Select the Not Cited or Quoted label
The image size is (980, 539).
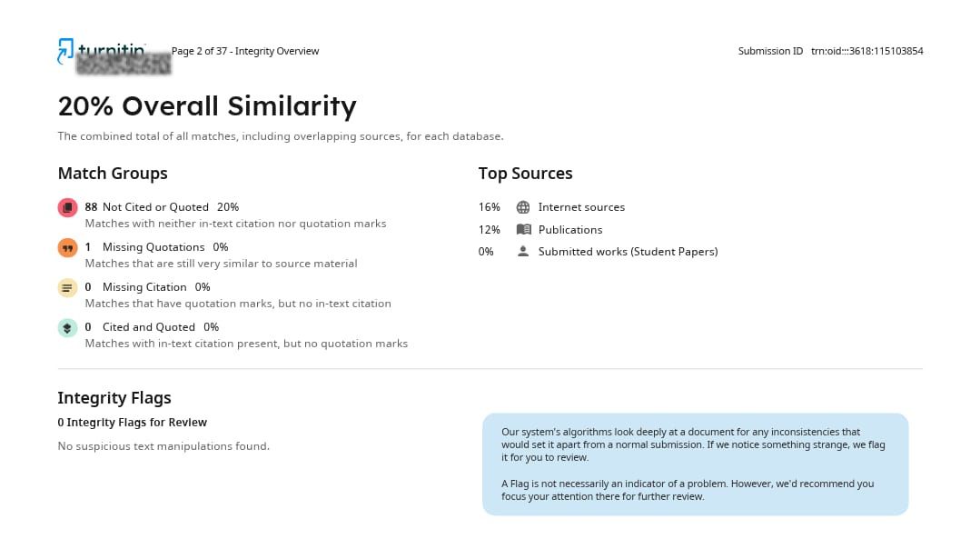[x=155, y=207]
